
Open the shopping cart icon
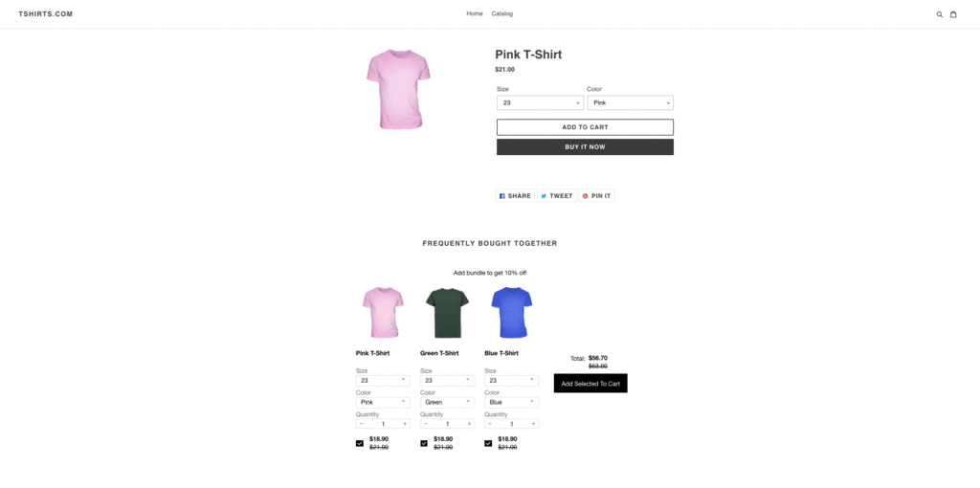(953, 14)
